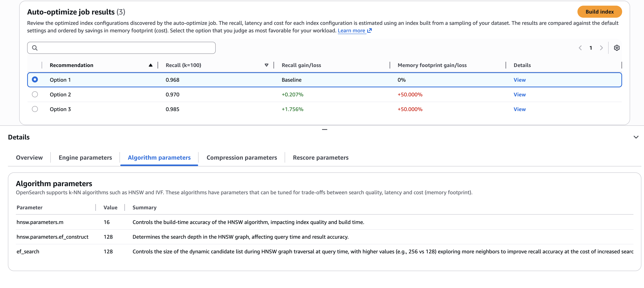
Task: Sort by Recall (k=100) arrow
Action: [266, 65]
